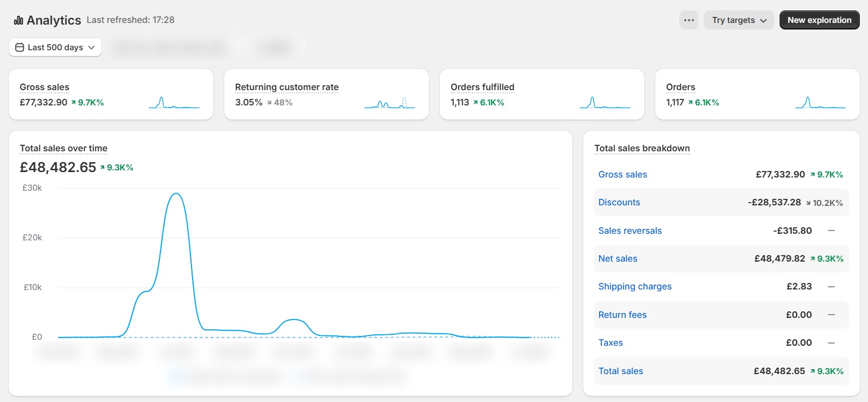This screenshot has height=402, width=868.
Task: Click the £2.83 shipping charges value
Action: click(x=799, y=286)
